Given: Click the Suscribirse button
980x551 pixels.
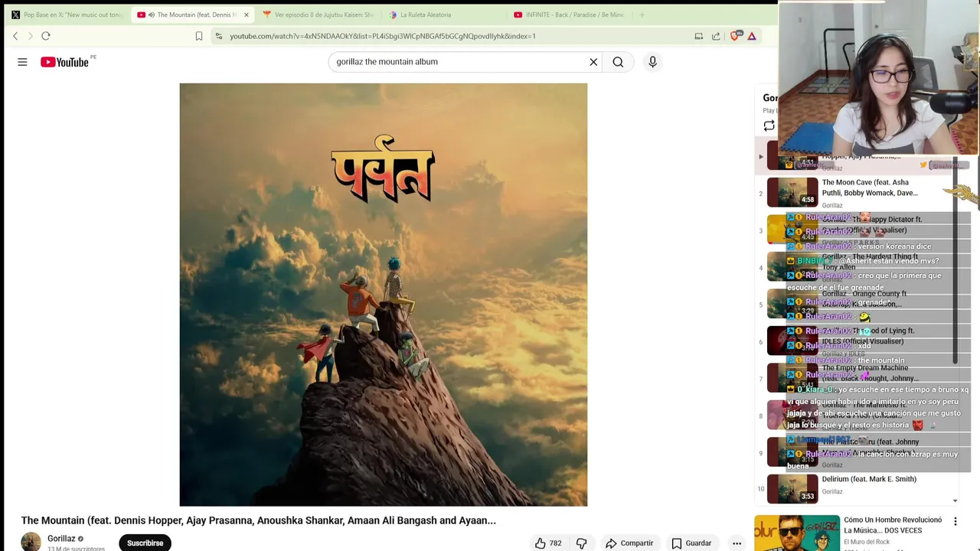Looking at the screenshot, I should [x=145, y=543].
